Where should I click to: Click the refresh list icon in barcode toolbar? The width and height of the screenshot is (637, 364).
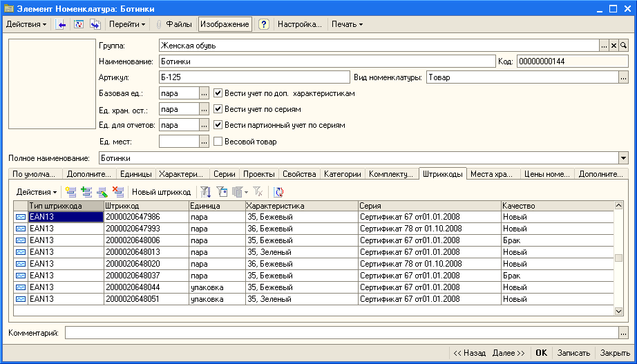[278, 192]
